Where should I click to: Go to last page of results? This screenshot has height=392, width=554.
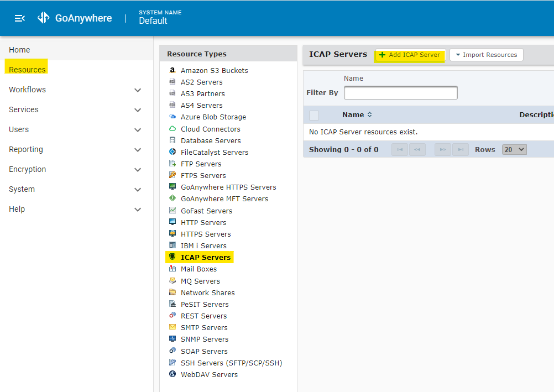click(461, 149)
